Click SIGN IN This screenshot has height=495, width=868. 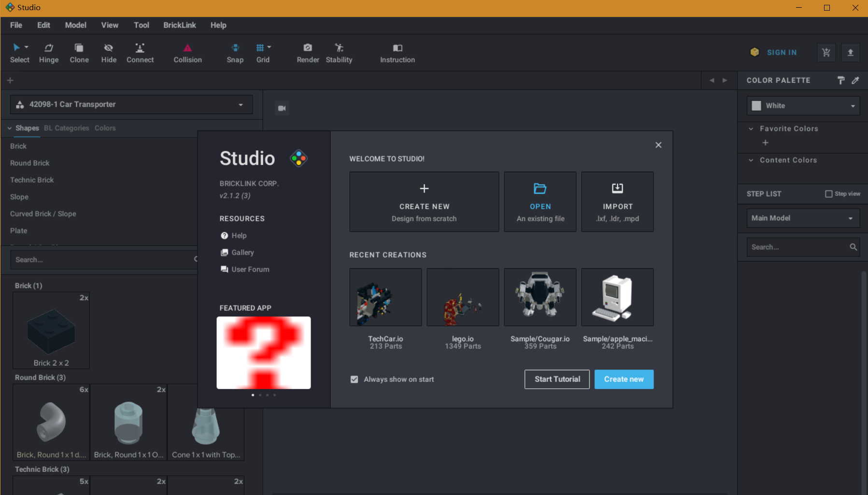[782, 52]
